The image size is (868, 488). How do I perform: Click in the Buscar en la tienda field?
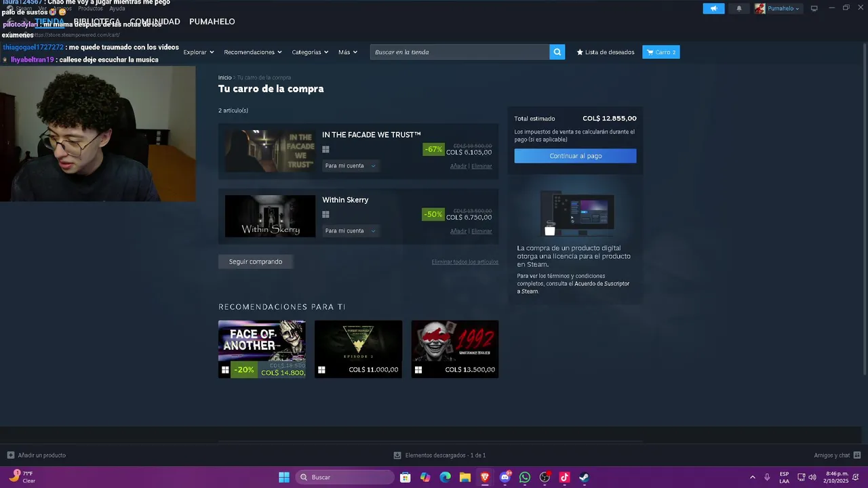tap(460, 52)
